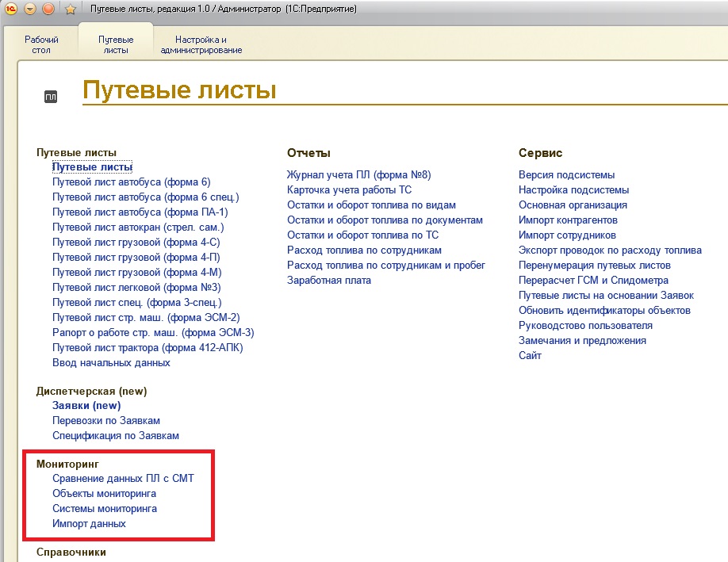Image resolution: width=728 pixels, height=562 pixels.
Task: Open Сравнение данных ПЛ с СМТ
Action: pyautogui.click(x=123, y=479)
